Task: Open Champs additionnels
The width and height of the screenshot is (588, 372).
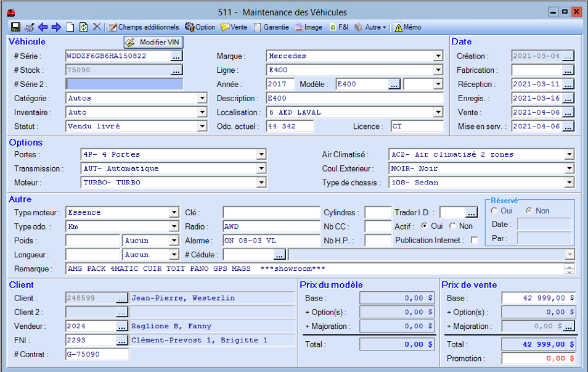Action: pos(143,27)
